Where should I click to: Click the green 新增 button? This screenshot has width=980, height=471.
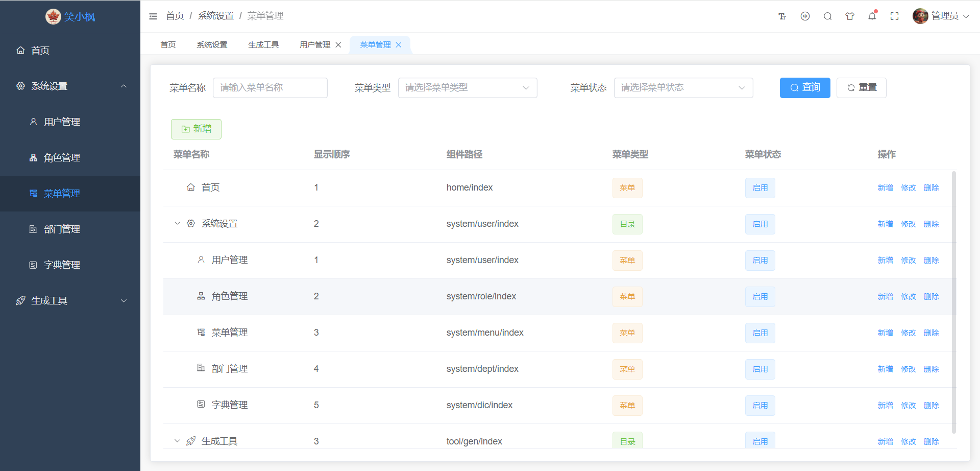point(196,129)
